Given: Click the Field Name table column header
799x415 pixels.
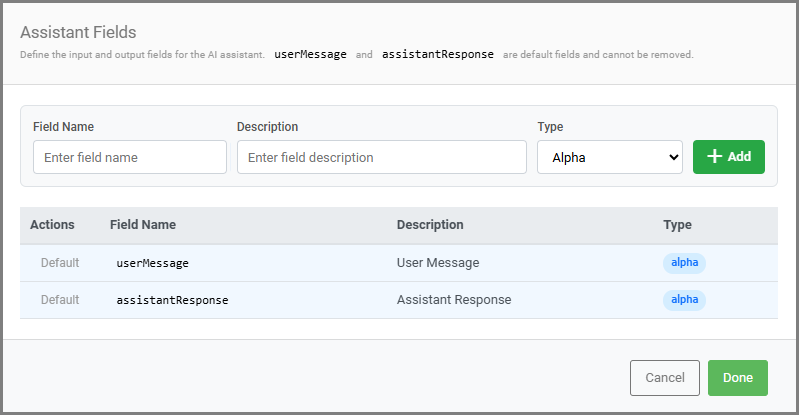Looking at the screenshot, I should tap(143, 225).
